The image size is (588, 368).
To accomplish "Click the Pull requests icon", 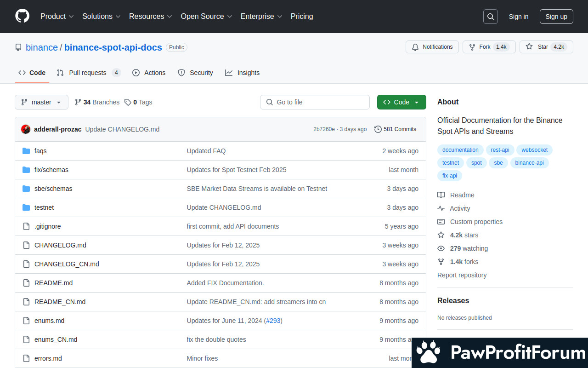I will [x=60, y=73].
